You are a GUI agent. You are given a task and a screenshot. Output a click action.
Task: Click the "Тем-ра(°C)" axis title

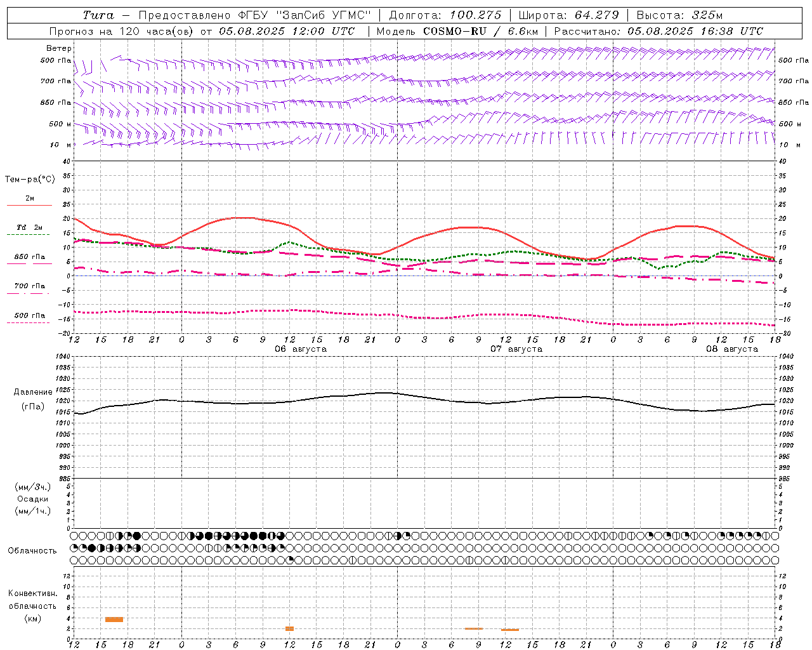tap(30, 180)
